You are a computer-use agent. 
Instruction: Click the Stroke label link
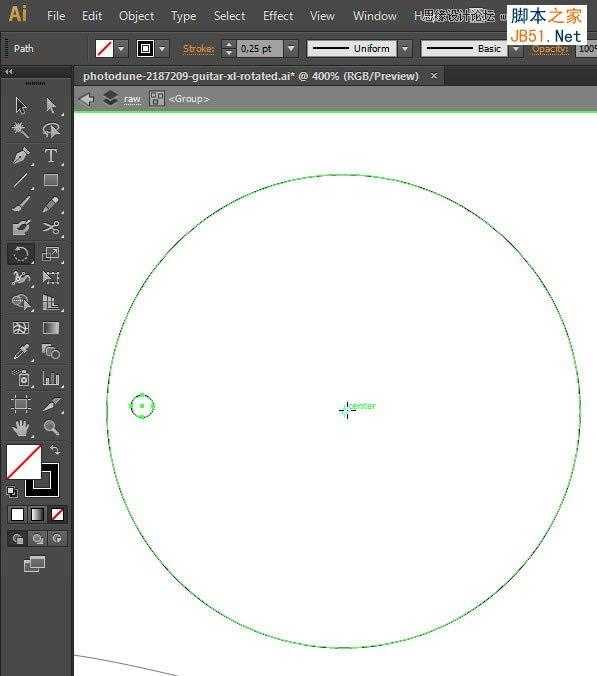[x=198, y=49]
